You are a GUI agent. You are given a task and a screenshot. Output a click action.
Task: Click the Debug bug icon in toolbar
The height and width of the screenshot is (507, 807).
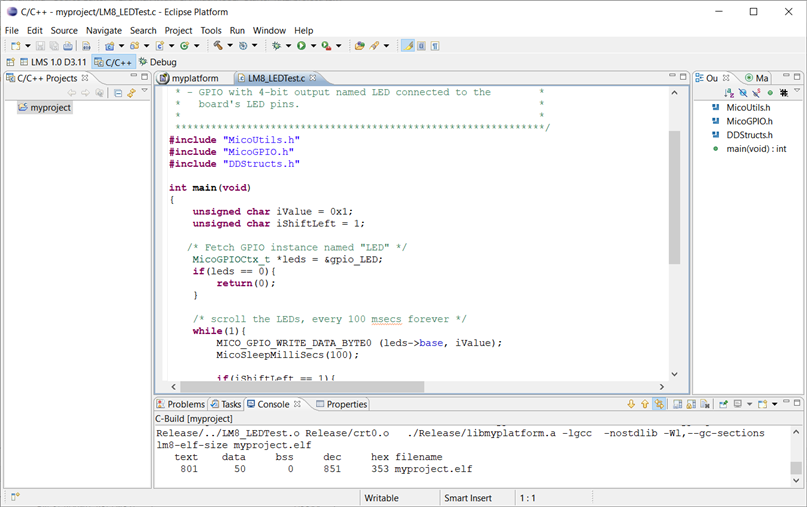(276, 46)
